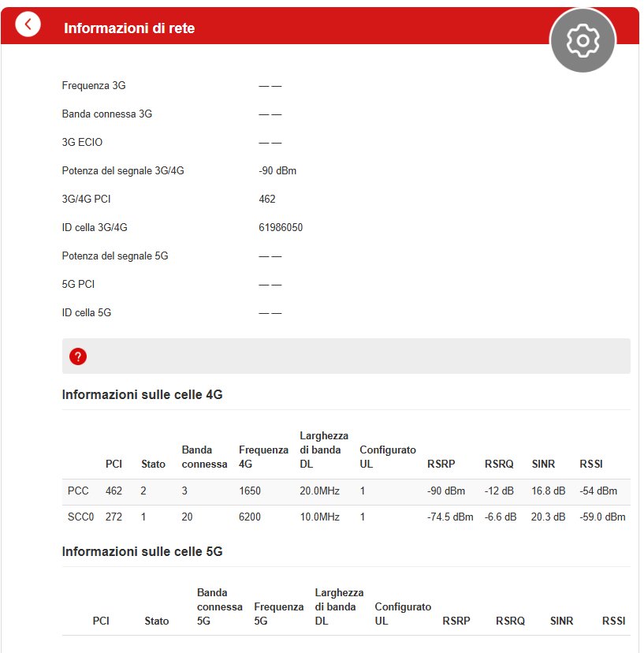Go back using the arrow icon

(x=28, y=24)
